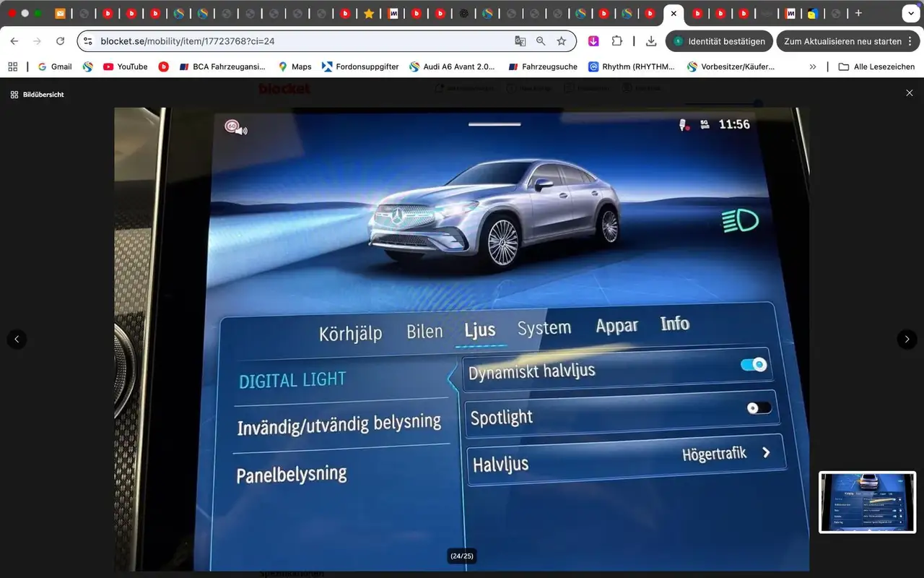Image resolution: width=924 pixels, height=578 pixels.
Task: Toggle the Dynamiskt halvljus switch
Action: tap(754, 365)
